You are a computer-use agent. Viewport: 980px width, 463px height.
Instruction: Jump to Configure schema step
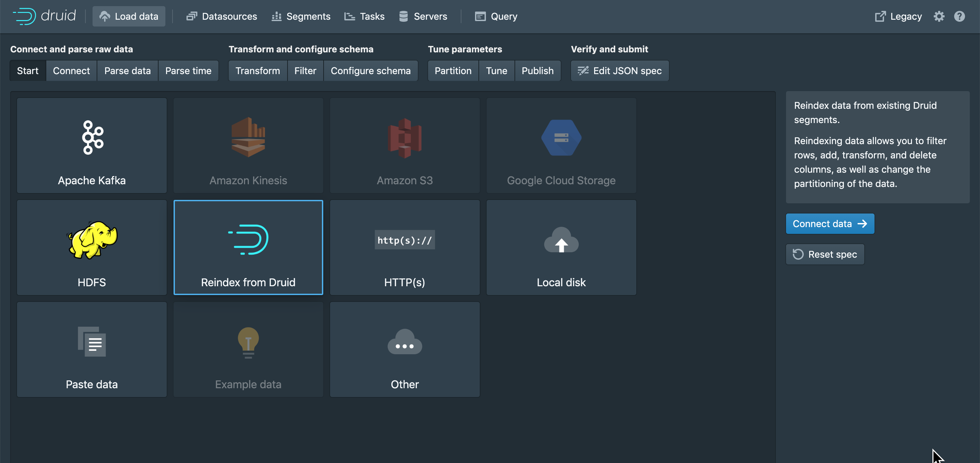point(370,71)
